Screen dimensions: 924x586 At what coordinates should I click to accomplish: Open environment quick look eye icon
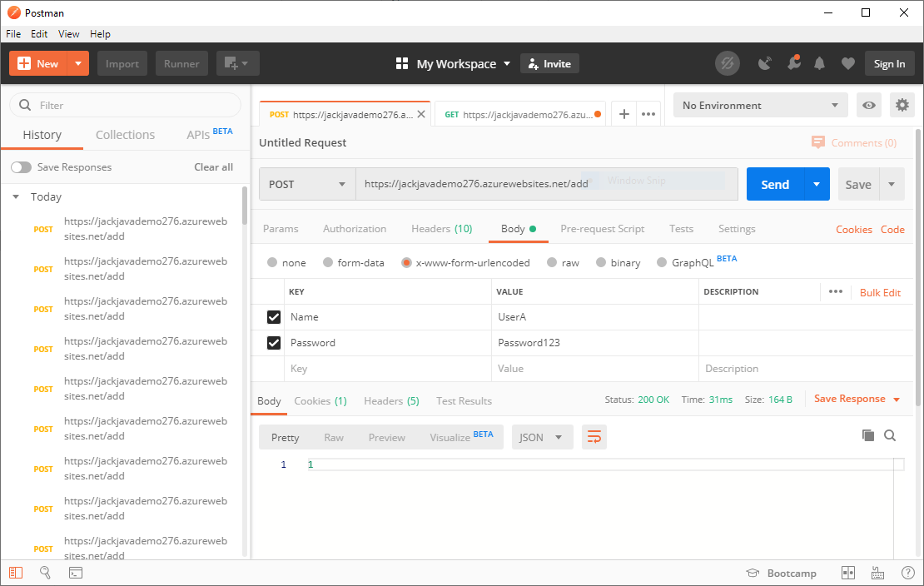(868, 105)
